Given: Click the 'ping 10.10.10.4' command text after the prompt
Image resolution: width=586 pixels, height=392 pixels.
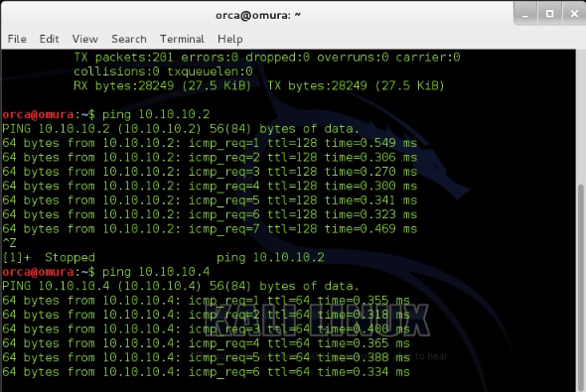Looking at the screenshot, I should 156,272.
